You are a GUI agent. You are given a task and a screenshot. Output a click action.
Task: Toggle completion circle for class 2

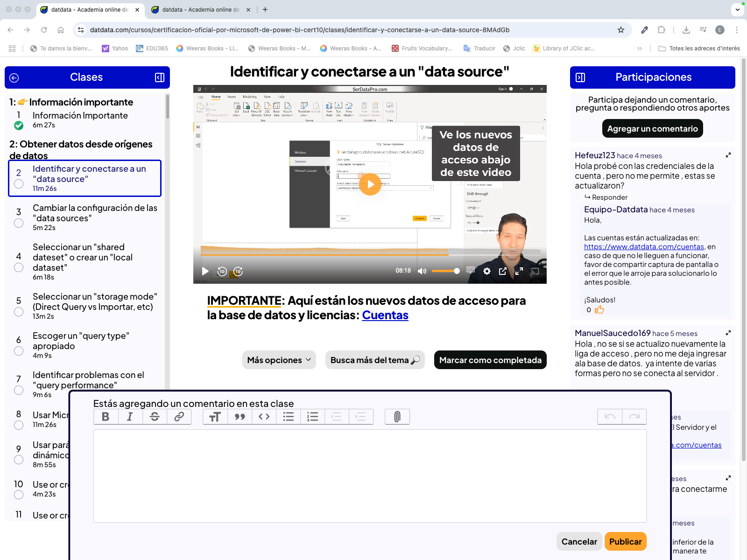pos(19,184)
